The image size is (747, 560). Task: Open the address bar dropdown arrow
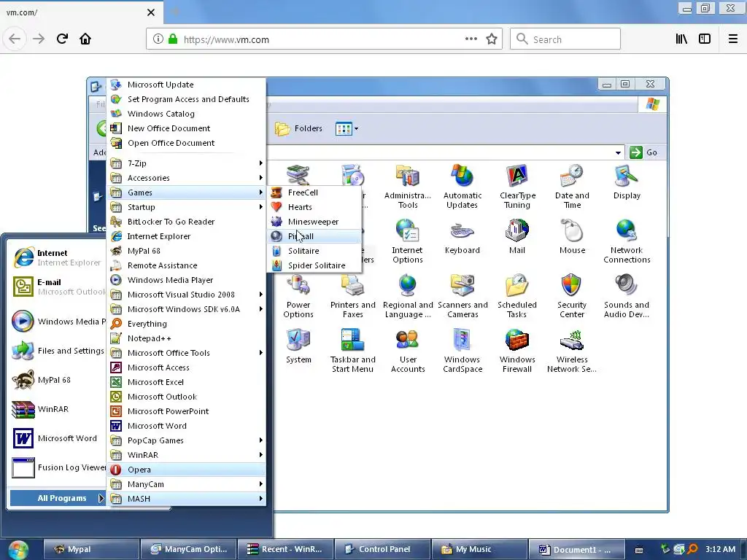coord(618,153)
